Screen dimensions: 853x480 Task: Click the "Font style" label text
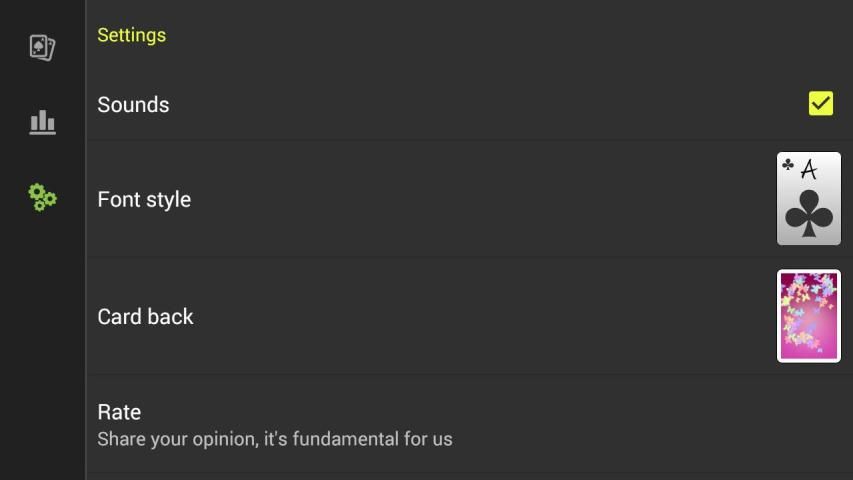coord(144,200)
